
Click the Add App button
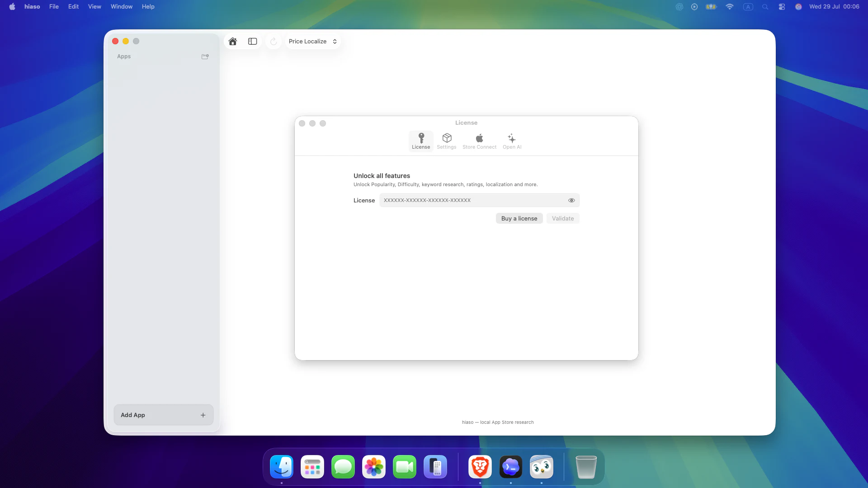coord(164,415)
